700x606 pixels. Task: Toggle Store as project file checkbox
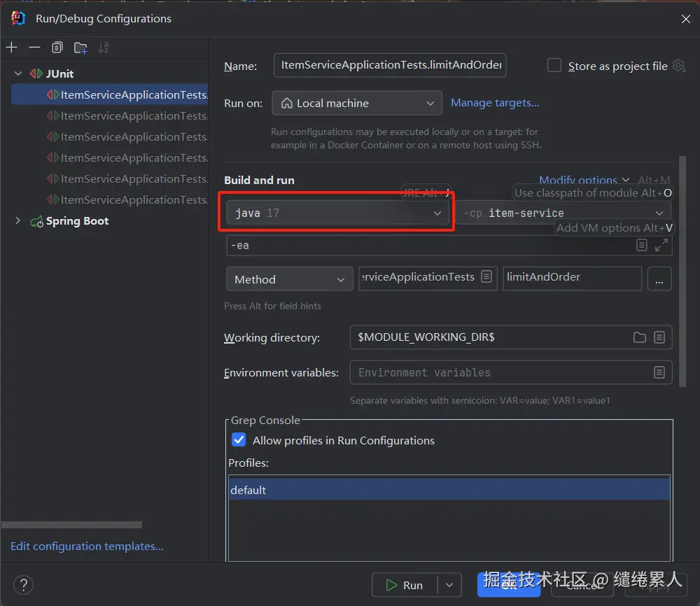coord(554,66)
